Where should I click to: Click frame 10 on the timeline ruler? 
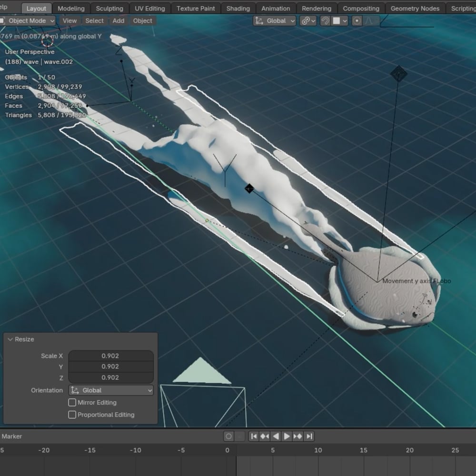[318, 450]
